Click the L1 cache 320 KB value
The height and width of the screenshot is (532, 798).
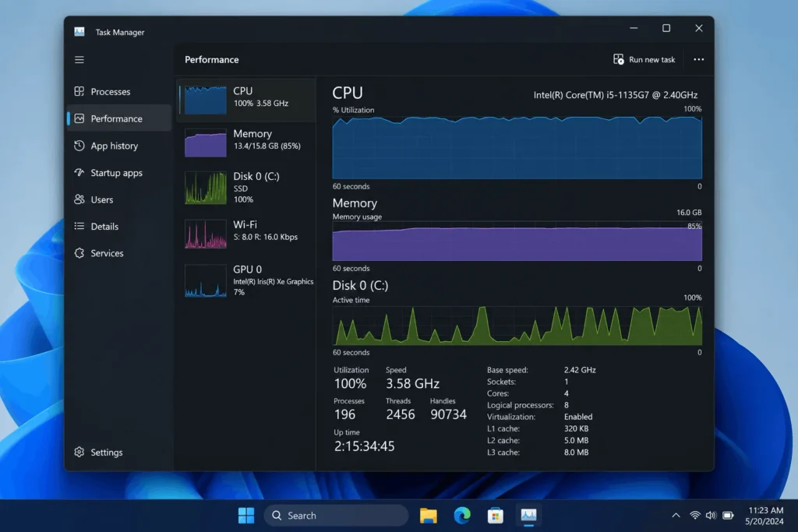click(x=576, y=428)
